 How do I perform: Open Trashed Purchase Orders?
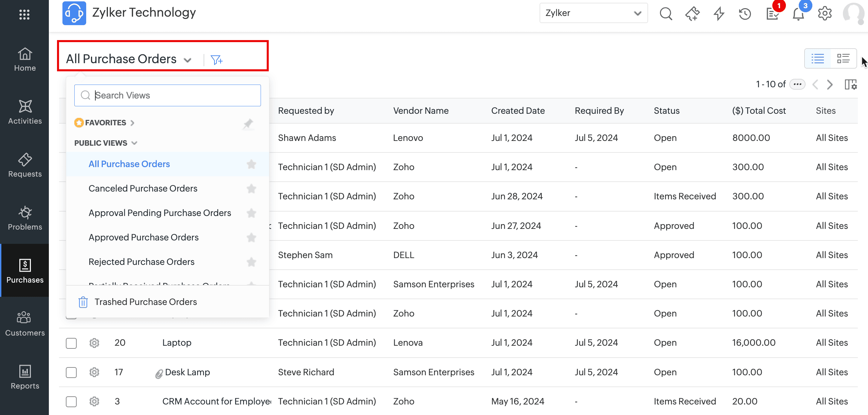[x=146, y=302]
